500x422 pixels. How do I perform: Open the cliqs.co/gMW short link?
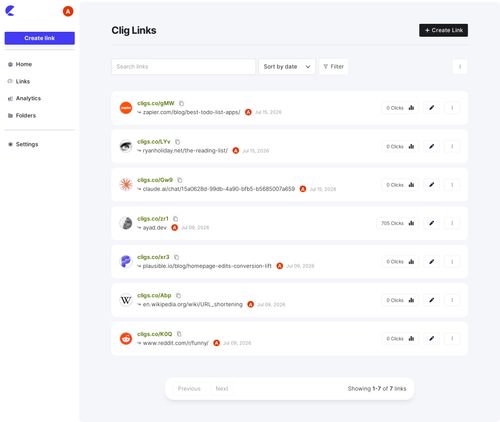[x=156, y=103]
